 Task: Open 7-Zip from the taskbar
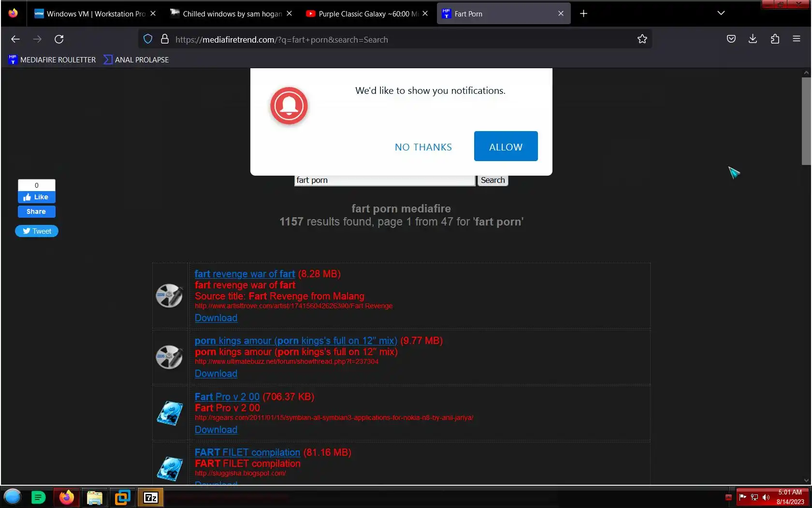[x=151, y=497]
